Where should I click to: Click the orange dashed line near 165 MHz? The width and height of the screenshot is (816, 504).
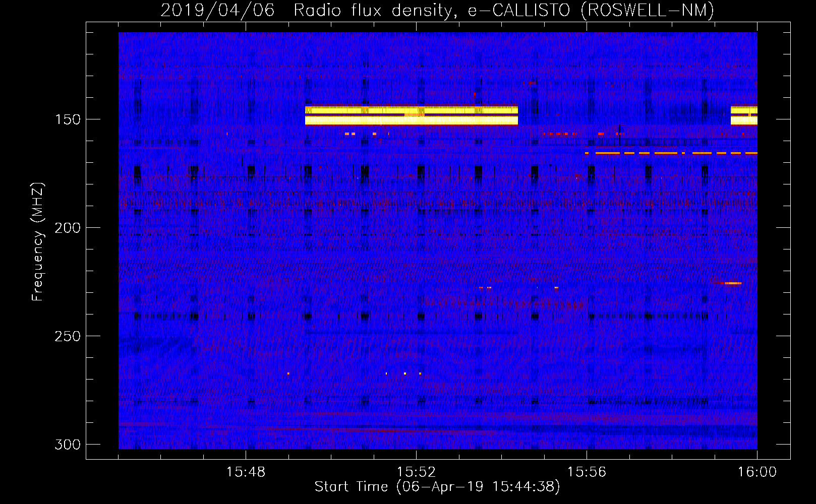pyautogui.click(x=671, y=153)
